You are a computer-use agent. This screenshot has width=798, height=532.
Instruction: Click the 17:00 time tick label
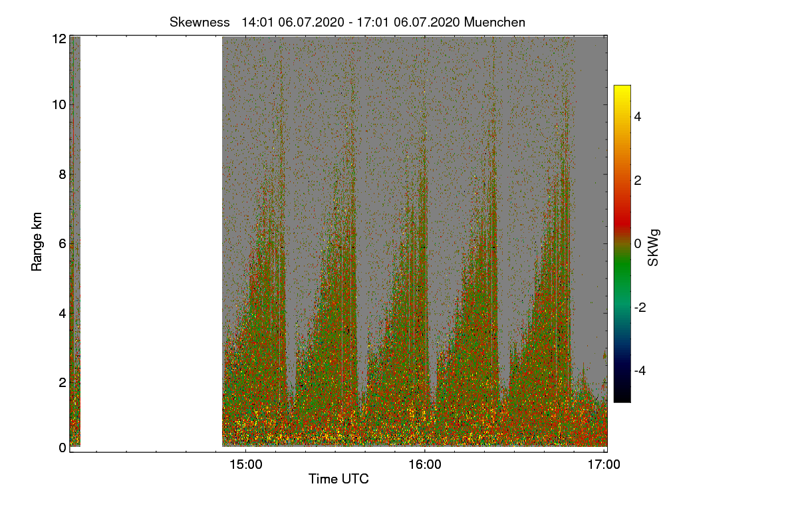coord(604,465)
